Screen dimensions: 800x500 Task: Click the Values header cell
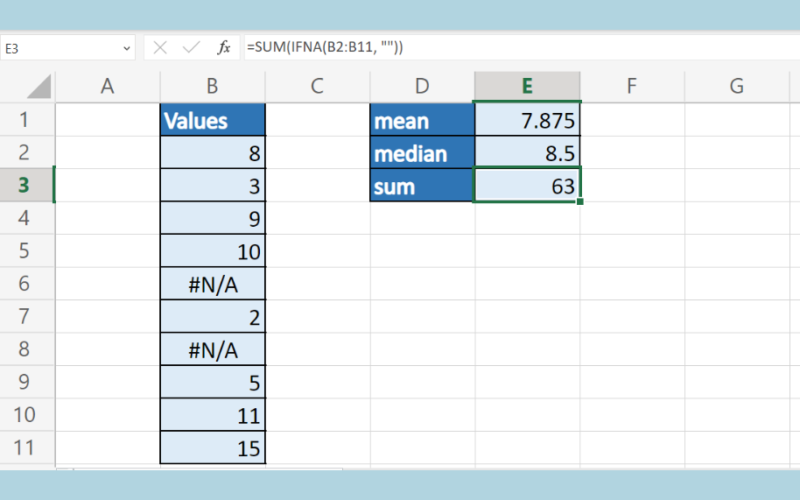pos(213,121)
